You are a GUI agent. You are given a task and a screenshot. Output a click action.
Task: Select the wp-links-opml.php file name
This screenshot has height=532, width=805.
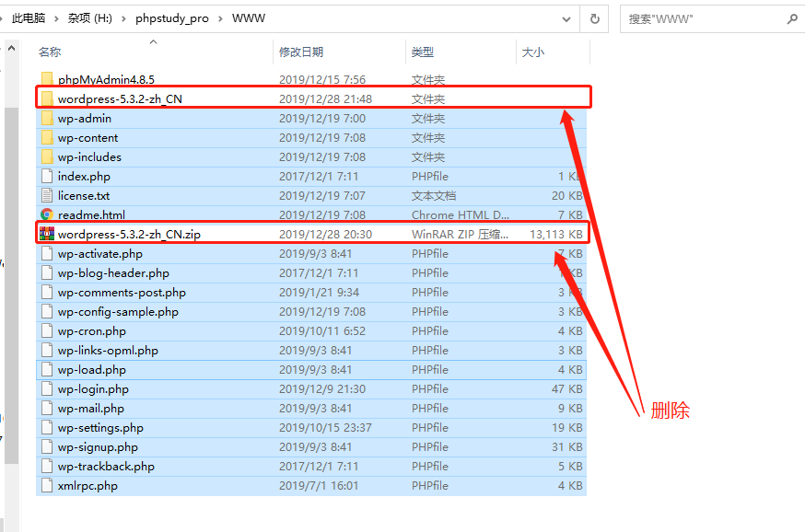[108, 351]
